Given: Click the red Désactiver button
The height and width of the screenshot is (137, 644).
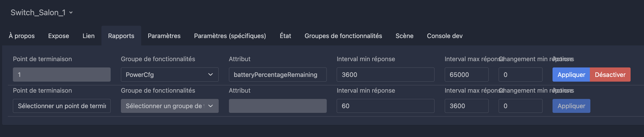Looking at the screenshot, I should 610,75.
